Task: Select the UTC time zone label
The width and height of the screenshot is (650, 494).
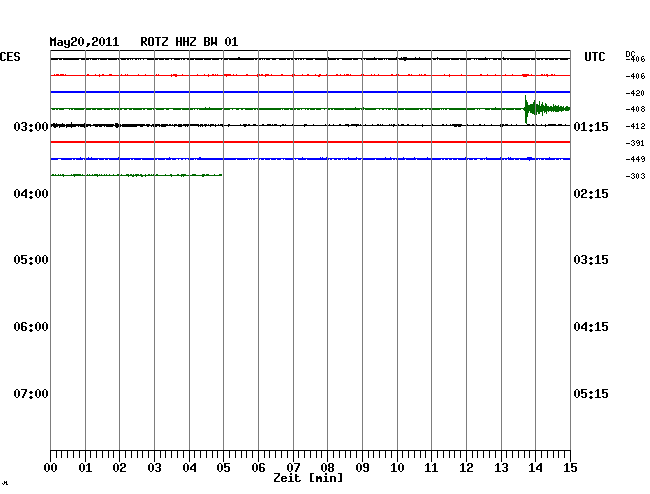Action: click(594, 57)
